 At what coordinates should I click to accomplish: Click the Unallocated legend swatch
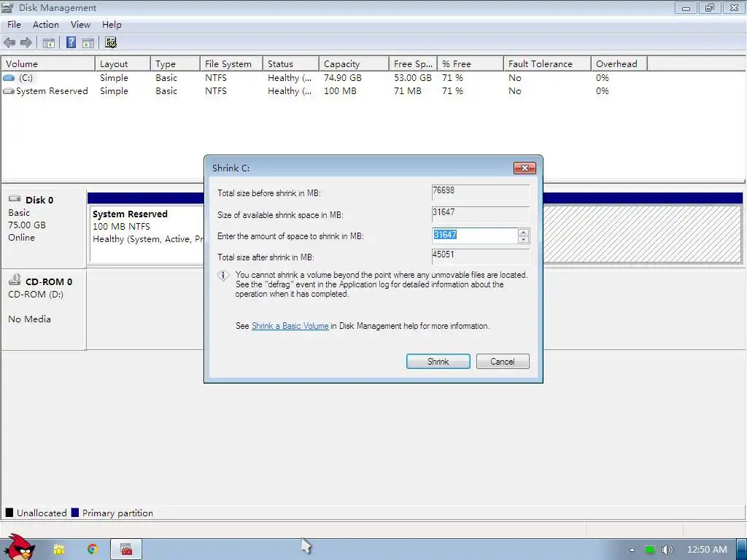(x=9, y=513)
